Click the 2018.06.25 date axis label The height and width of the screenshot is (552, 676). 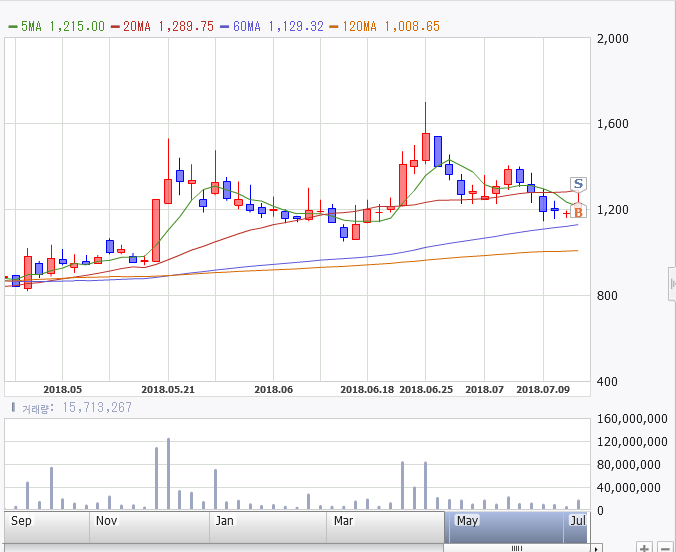426,389
